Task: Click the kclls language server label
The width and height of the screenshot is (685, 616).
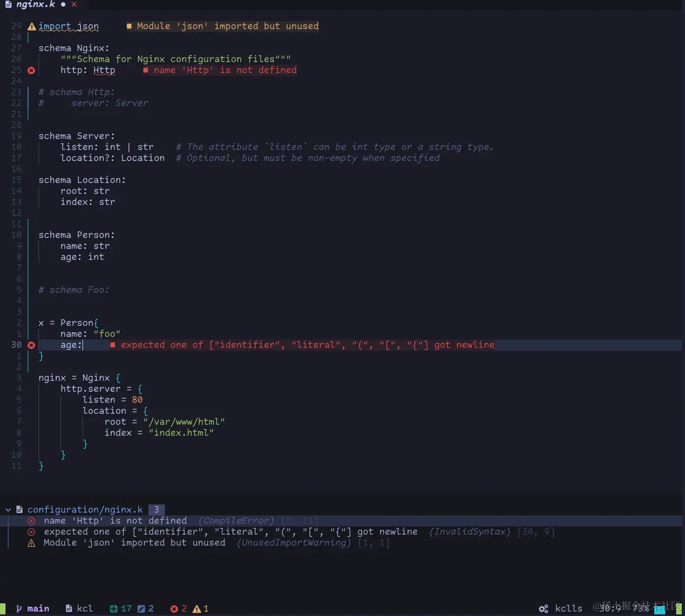Action: pos(569,608)
